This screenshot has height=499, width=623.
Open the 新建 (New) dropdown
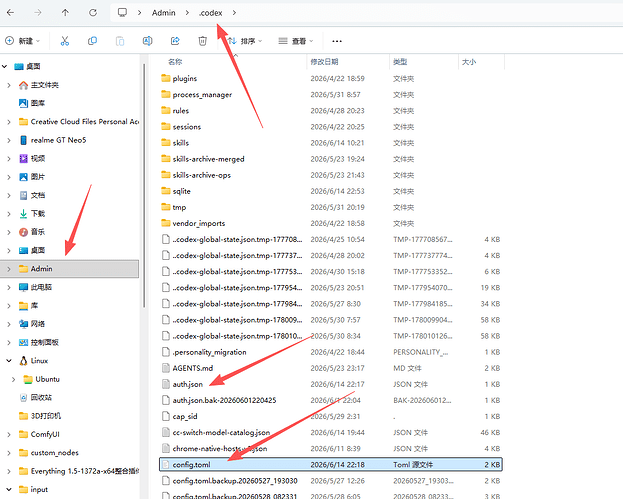coord(23,41)
